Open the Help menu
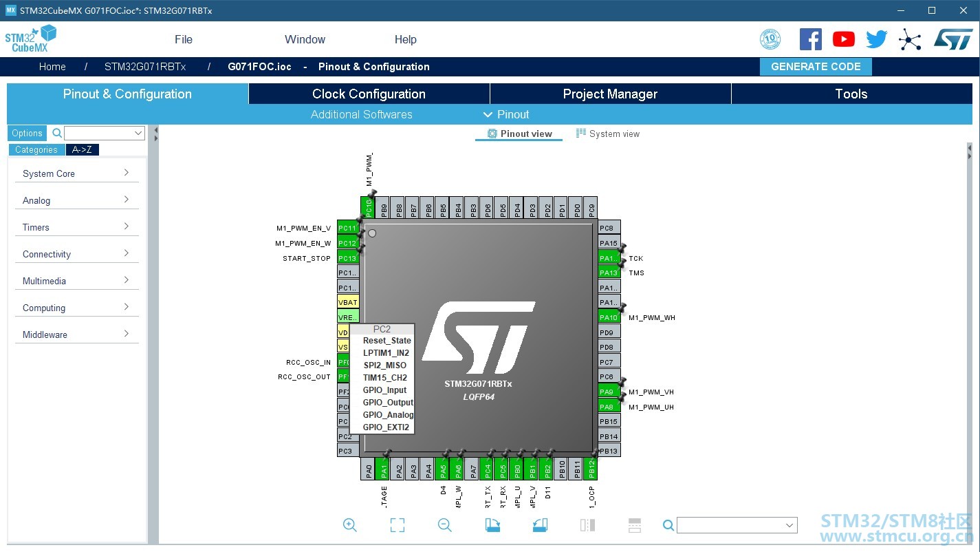 406,39
